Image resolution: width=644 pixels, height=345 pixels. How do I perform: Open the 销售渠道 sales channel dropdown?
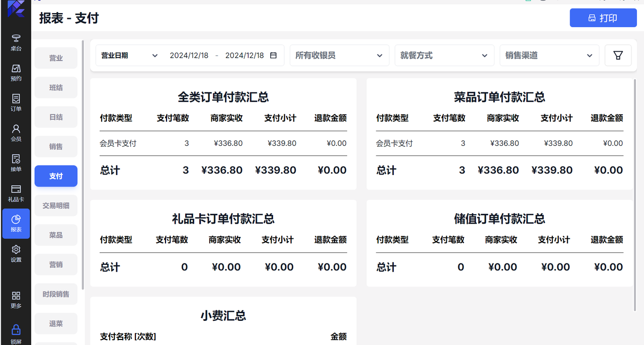[x=549, y=55]
